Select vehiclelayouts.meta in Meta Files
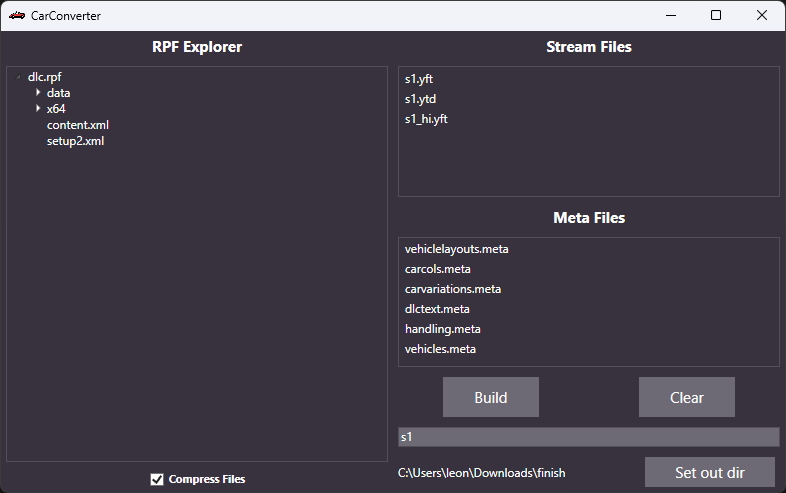 (457, 249)
